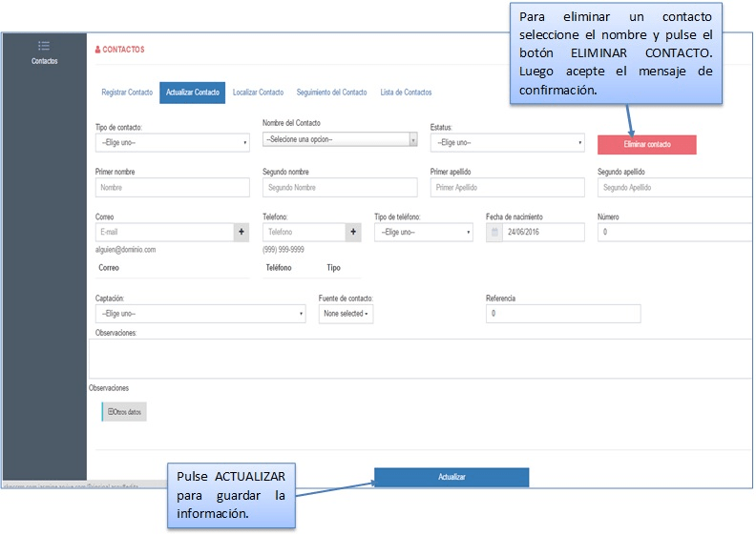Open the Estatus dropdown
The image size is (756, 536).
(507, 142)
